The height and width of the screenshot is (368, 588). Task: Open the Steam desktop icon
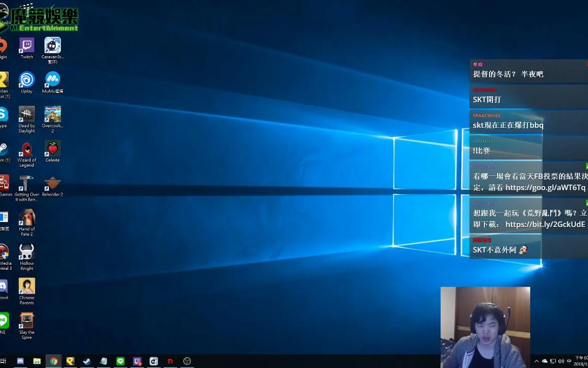pyautogui.click(x=4, y=151)
